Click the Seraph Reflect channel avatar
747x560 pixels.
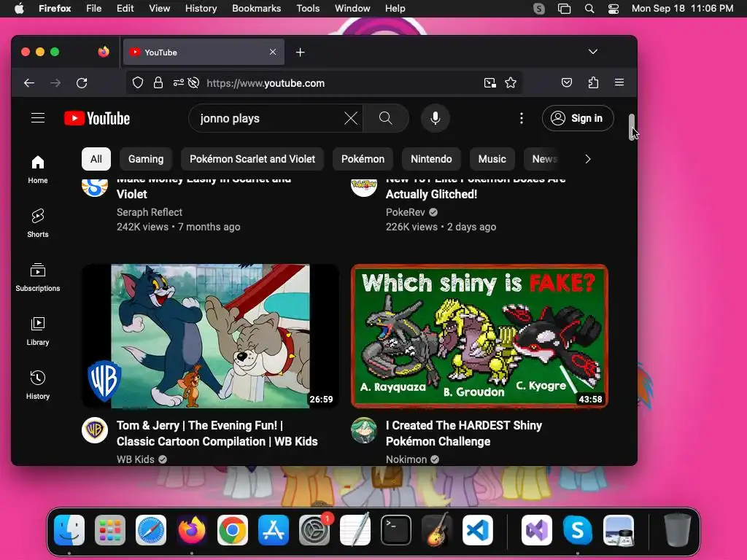[x=95, y=186]
